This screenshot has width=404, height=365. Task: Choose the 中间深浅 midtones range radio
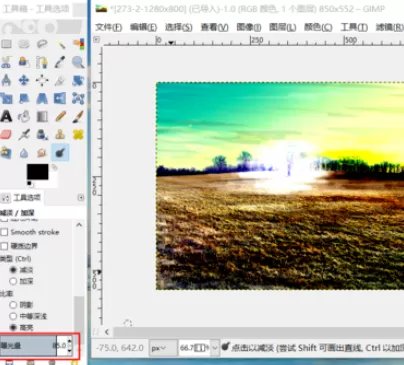click(x=13, y=316)
